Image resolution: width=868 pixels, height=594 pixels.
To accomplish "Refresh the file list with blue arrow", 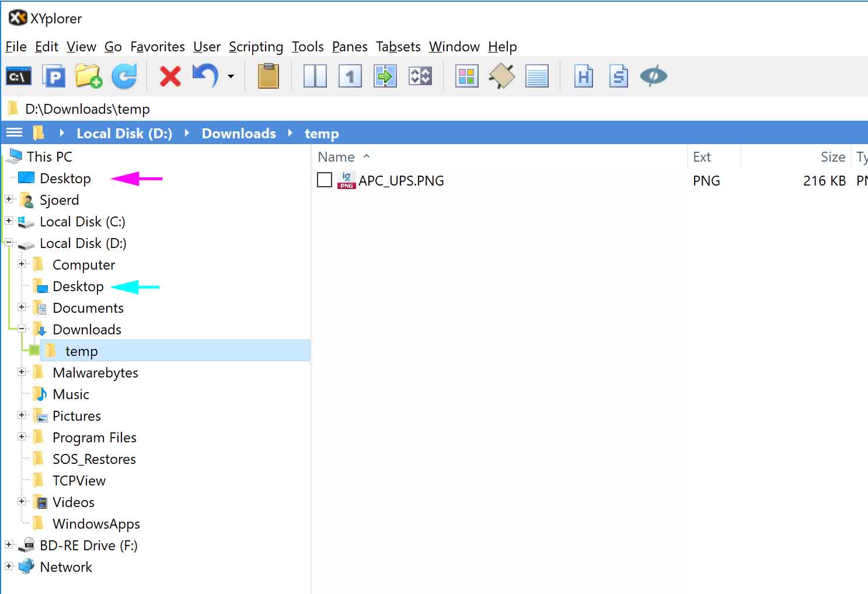I will [x=124, y=76].
